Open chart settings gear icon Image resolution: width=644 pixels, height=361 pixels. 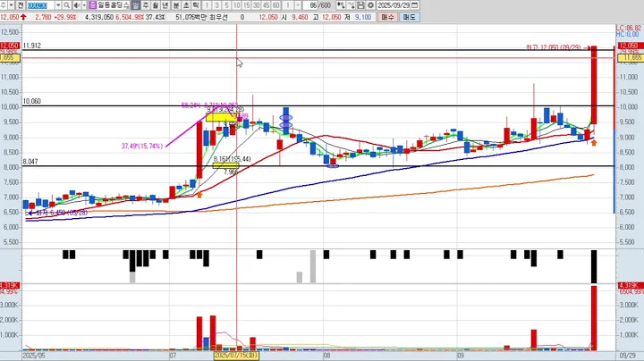(370, 5)
